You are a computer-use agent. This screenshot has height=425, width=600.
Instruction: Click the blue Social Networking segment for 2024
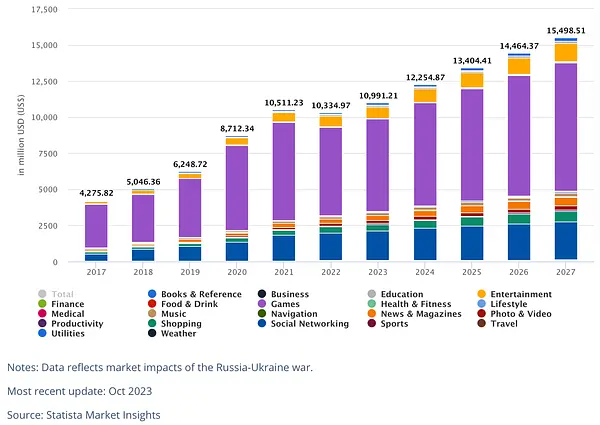click(425, 245)
